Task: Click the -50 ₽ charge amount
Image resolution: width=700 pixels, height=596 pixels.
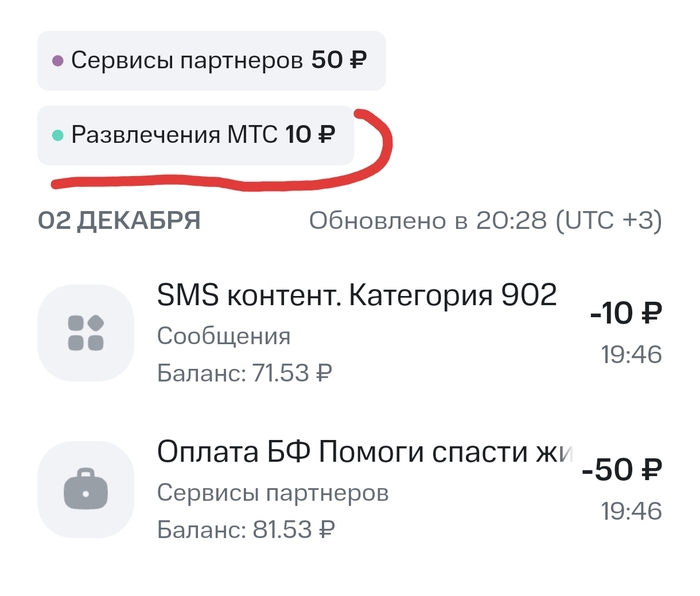Action: coord(622,469)
